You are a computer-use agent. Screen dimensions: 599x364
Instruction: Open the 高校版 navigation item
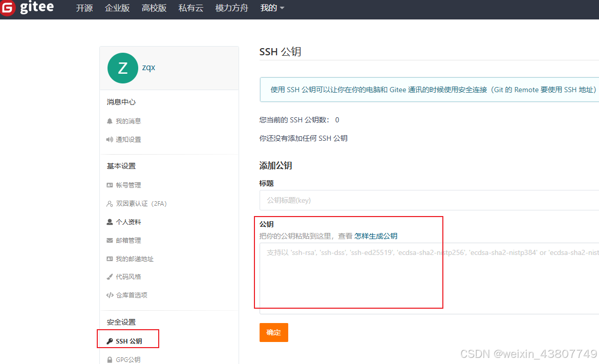coord(154,8)
